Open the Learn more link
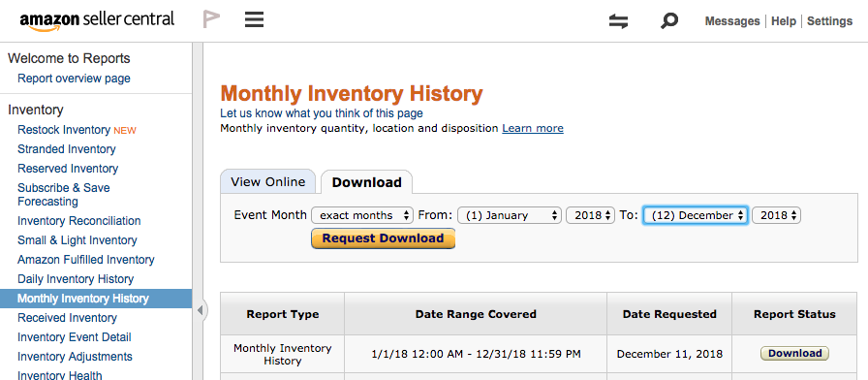 click(533, 129)
